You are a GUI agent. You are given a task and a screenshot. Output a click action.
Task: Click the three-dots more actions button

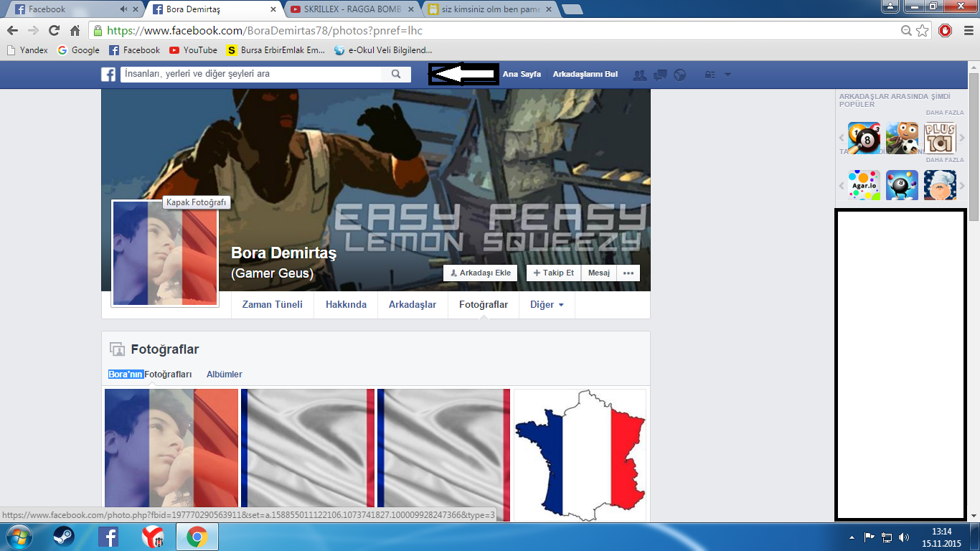pos(628,273)
